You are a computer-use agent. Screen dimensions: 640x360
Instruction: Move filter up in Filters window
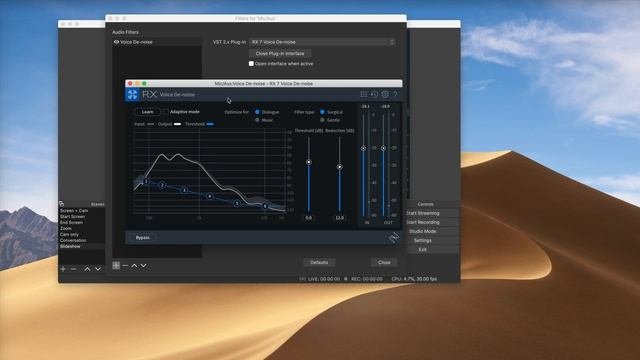(x=134, y=266)
